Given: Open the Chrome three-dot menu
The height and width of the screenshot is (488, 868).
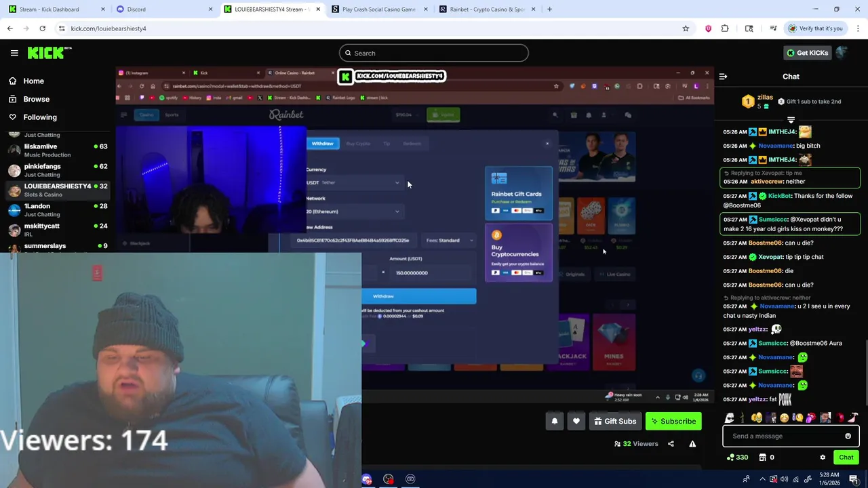Looking at the screenshot, I should (x=859, y=28).
